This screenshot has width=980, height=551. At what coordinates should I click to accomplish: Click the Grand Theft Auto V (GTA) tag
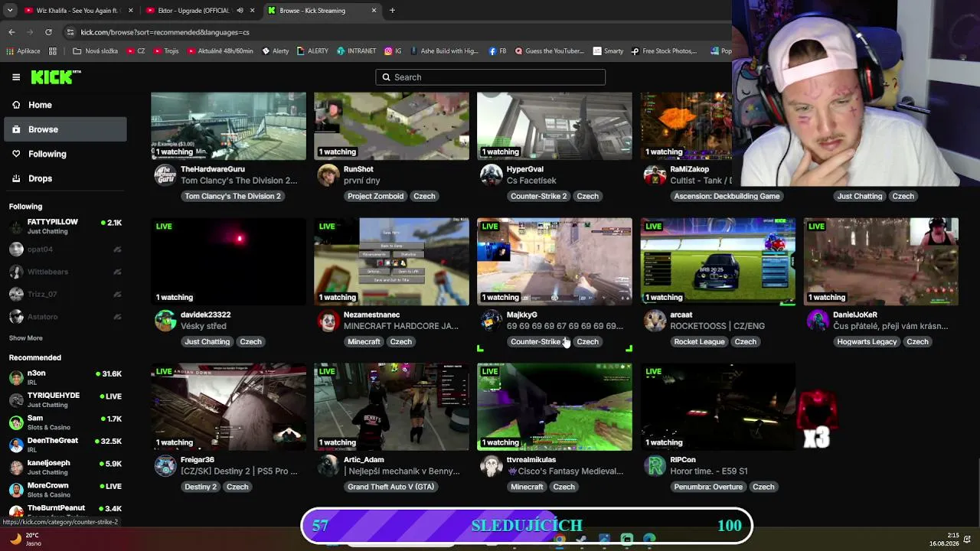pyautogui.click(x=390, y=487)
